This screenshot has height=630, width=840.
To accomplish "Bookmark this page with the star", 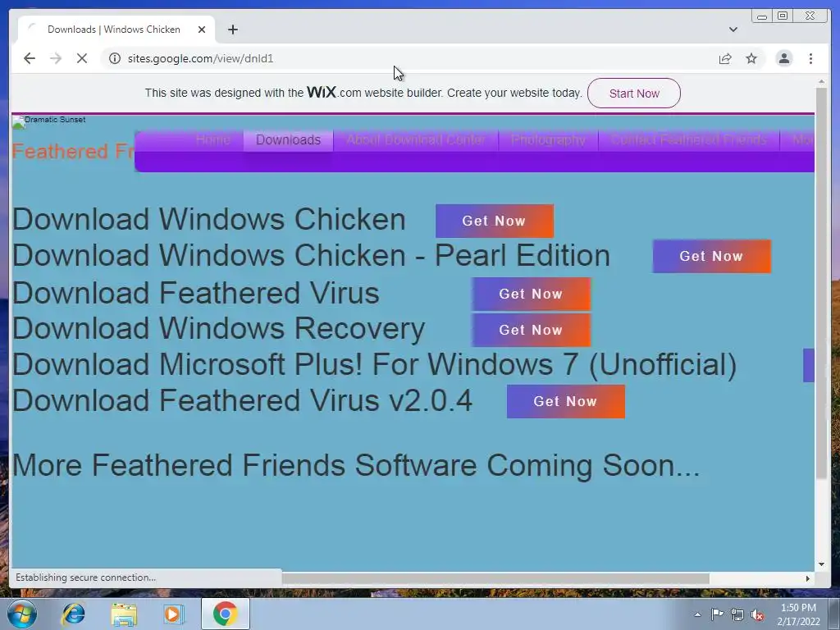I will pyautogui.click(x=751, y=58).
